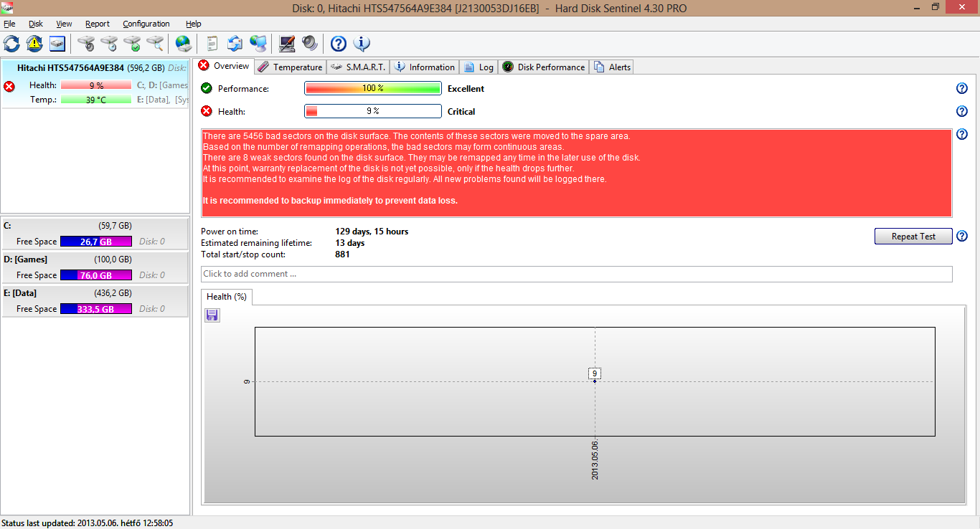Click the Power on time value '129 days, 15 hours'
The width and height of the screenshot is (980, 529).
[x=372, y=232]
